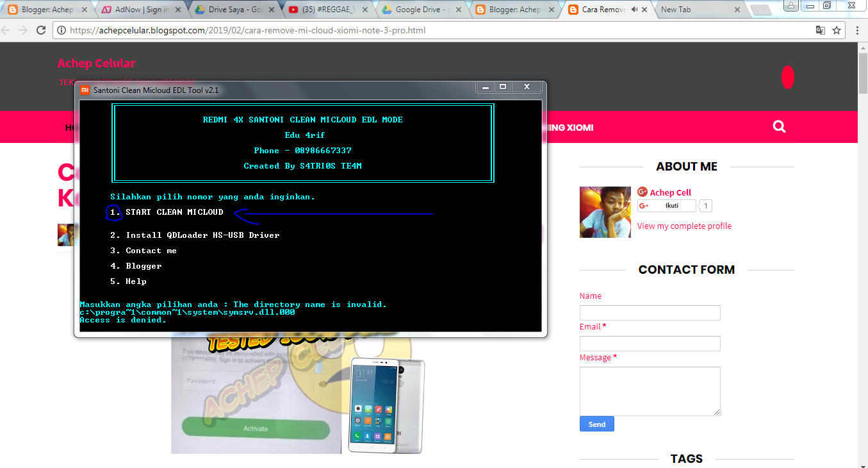Close the New Tab tab
The height and width of the screenshot is (468, 868).
point(738,10)
